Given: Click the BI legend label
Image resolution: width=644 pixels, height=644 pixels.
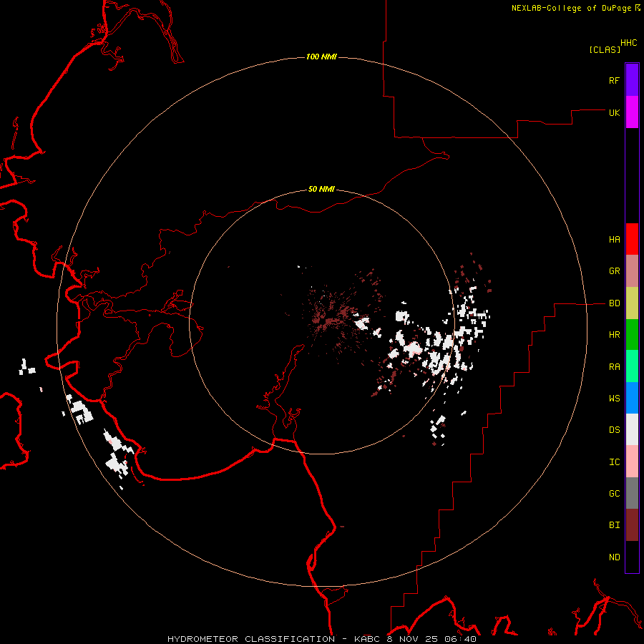Looking at the screenshot, I should pos(614,525).
